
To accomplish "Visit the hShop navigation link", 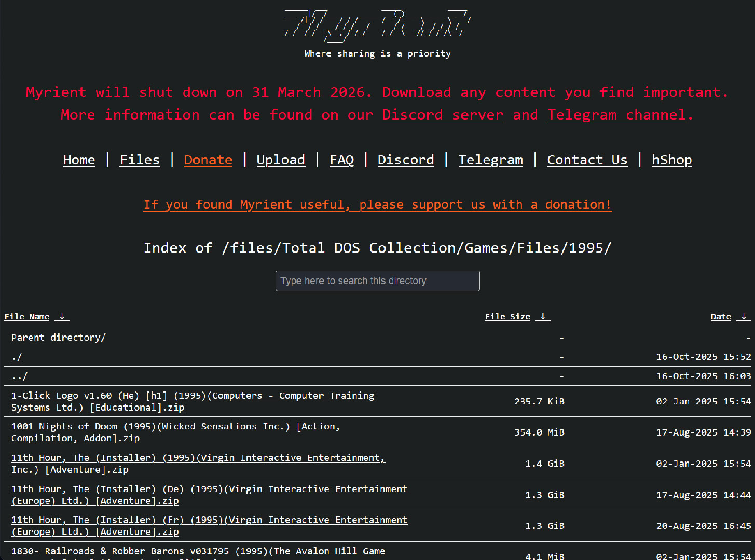I will pos(672,160).
